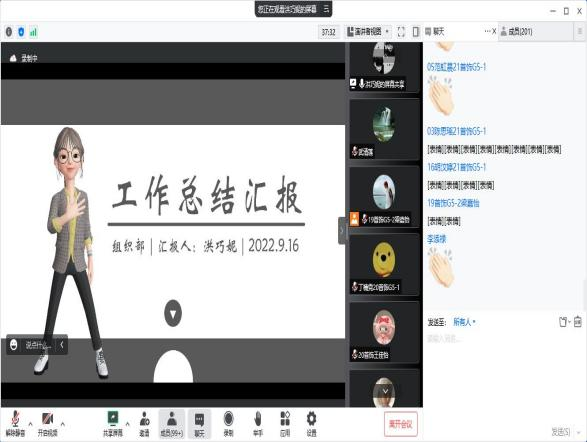Toggle the chat (聊天) panel button
This screenshot has width=587, height=442.
[x=199, y=424]
